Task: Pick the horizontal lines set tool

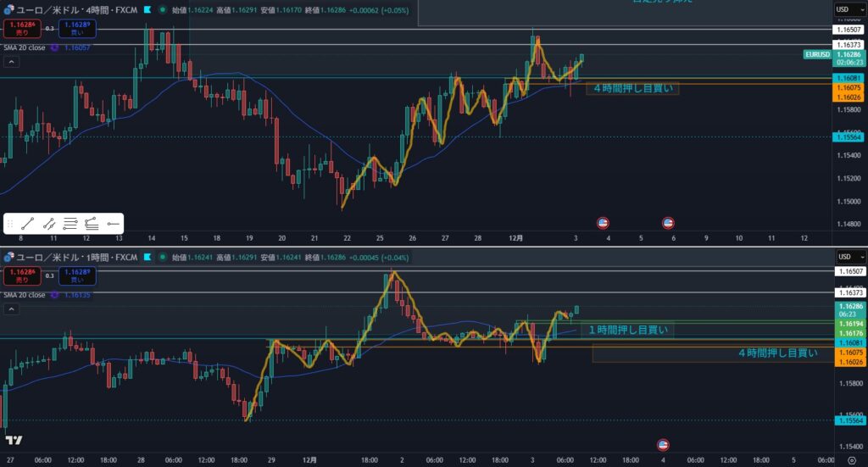Action: pos(70,224)
